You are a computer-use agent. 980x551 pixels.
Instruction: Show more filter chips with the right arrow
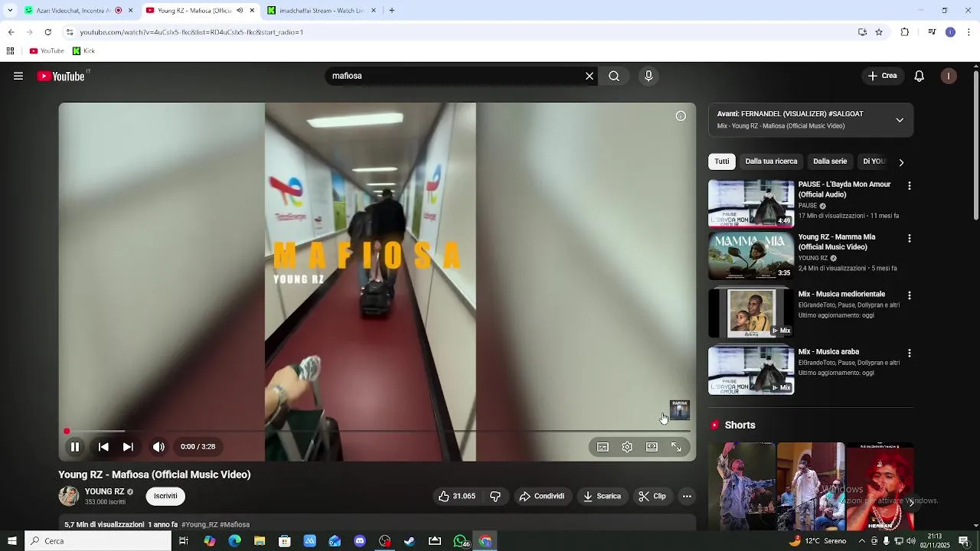pos(901,162)
